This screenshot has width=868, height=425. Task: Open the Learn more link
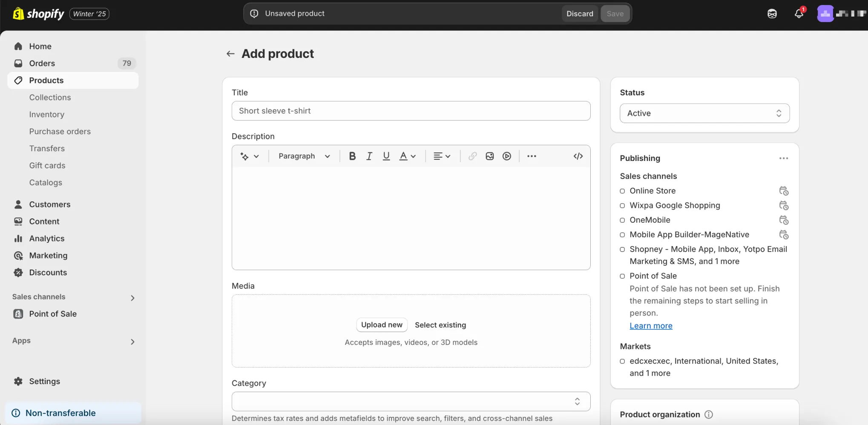[x=651, y=326]
